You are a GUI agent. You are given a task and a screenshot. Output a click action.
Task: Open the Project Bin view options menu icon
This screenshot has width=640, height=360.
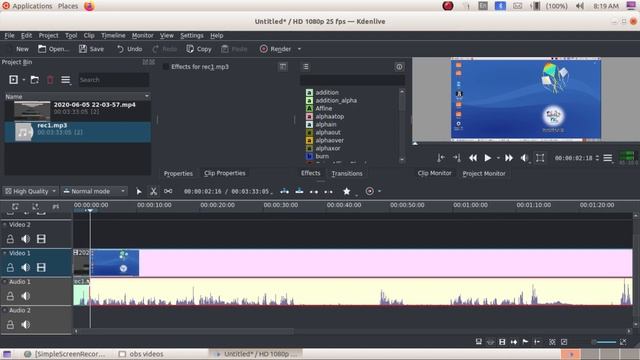pos(65,80)
